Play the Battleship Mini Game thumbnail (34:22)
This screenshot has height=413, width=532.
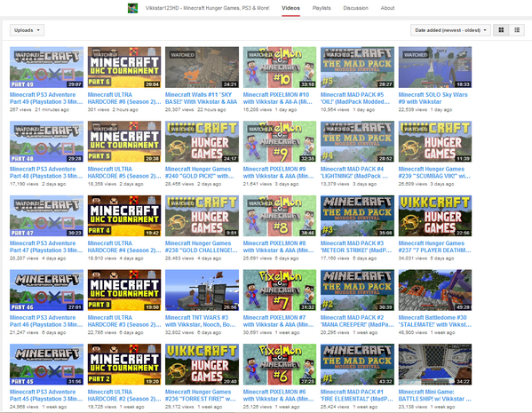[435, 364]
